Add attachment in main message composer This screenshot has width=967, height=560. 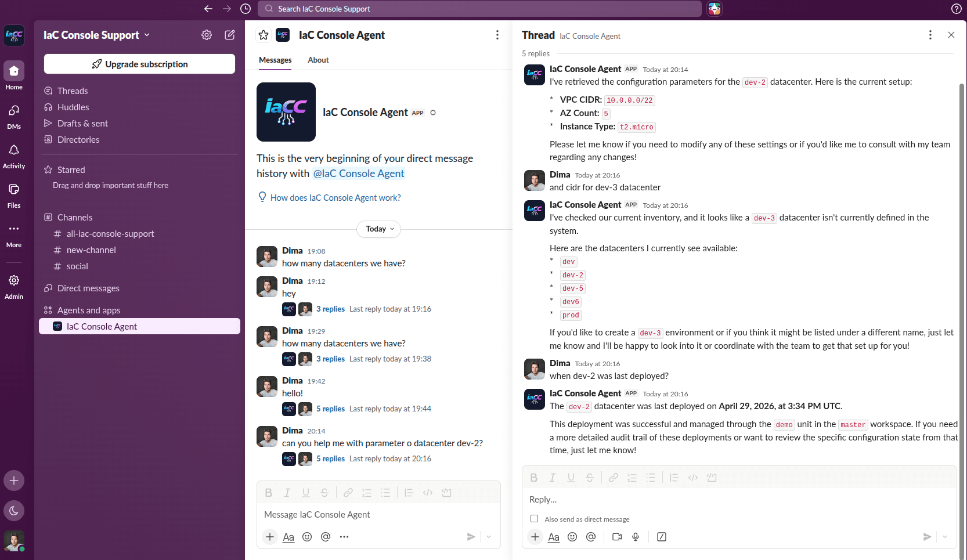pos(270,537)
